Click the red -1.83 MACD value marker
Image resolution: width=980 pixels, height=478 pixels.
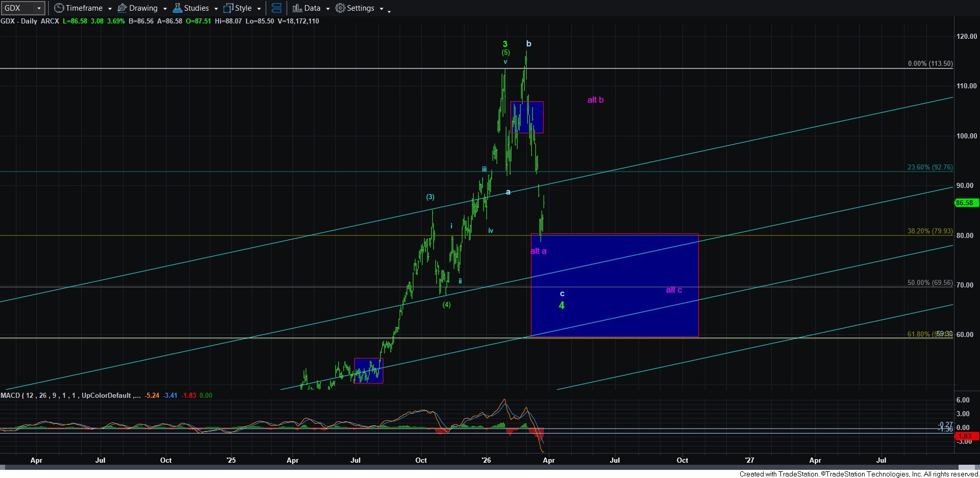[966, 436]
